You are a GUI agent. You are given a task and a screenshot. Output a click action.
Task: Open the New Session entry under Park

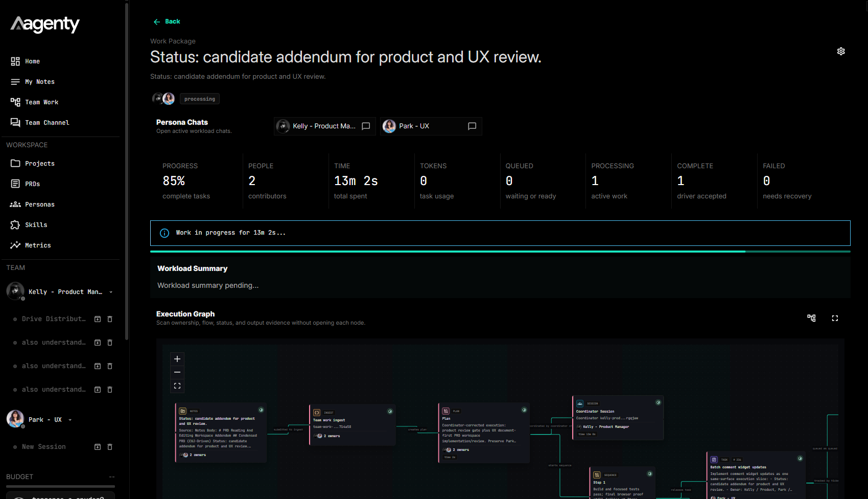point(44,447)
